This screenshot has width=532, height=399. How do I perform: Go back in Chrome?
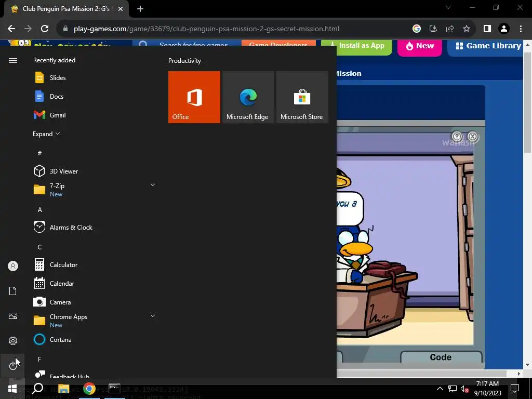tap(11, 29)
